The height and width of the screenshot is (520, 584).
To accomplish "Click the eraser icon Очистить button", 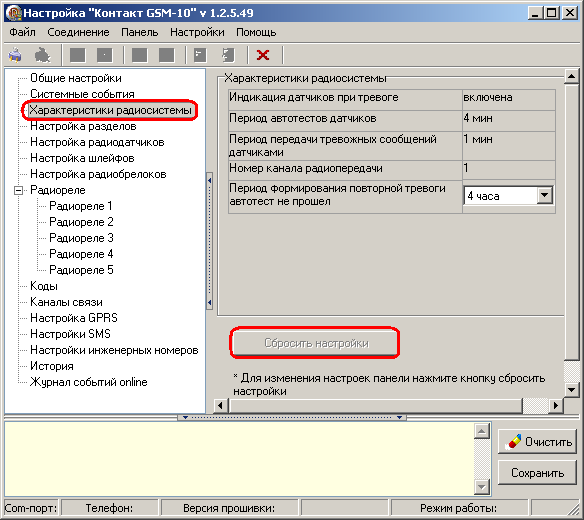I will coord(537,442).
